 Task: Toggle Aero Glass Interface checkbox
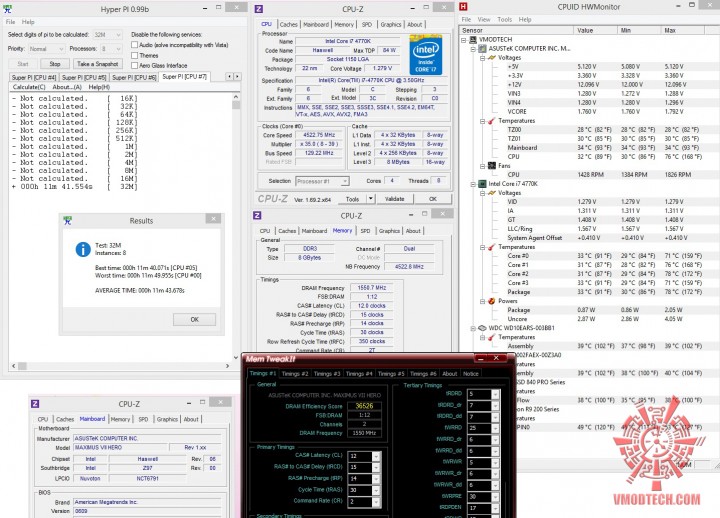tap(135, 65)
